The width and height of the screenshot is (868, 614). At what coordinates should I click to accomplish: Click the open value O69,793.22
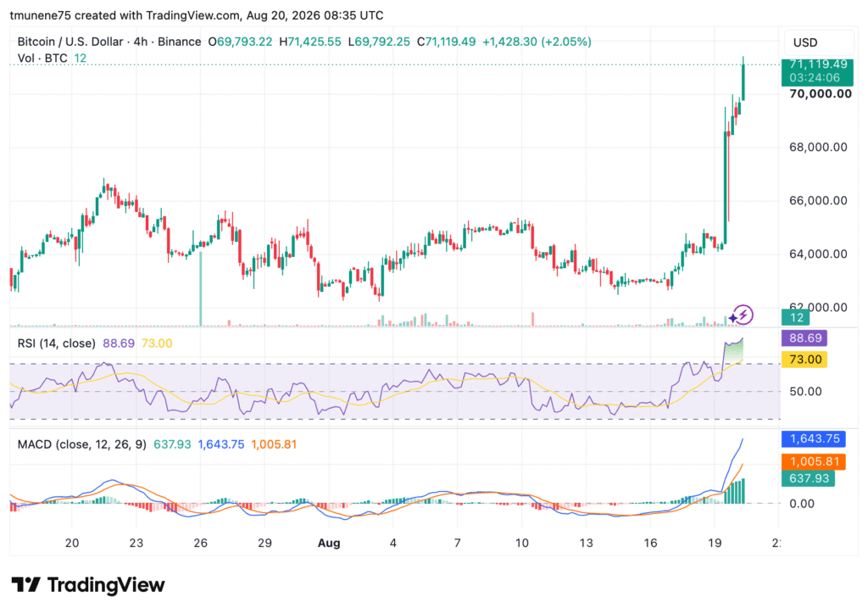point(240,42)
